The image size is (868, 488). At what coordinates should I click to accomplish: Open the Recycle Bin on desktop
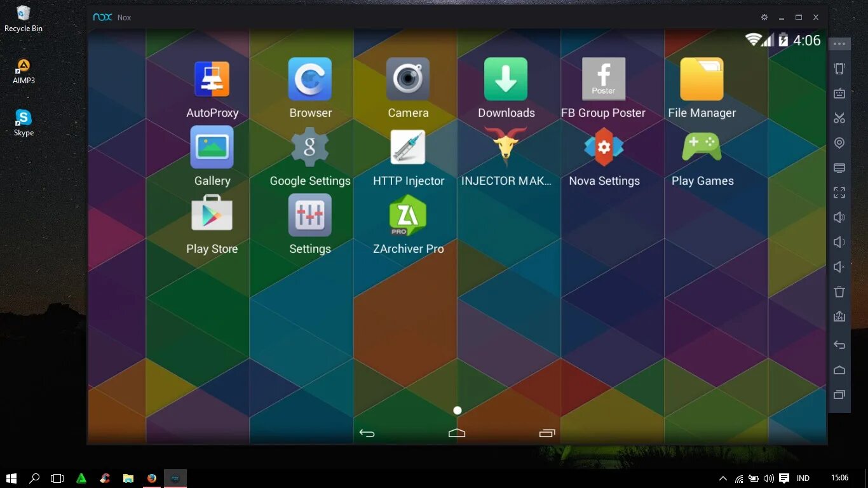tap(24, 18)
